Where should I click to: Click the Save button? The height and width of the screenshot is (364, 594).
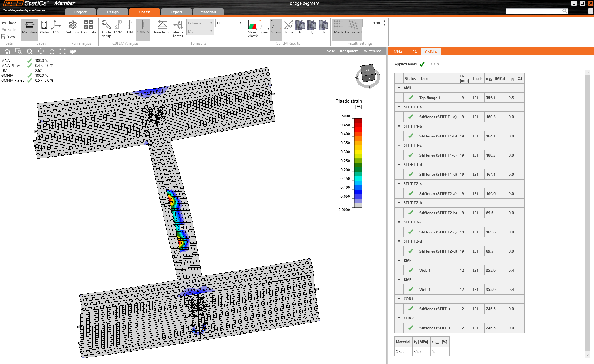point(8,37)
